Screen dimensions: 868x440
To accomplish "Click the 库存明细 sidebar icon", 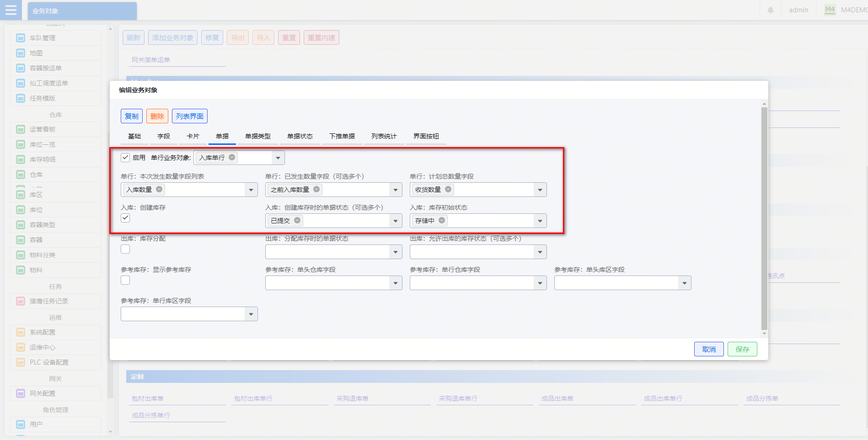I will [21, 159].
